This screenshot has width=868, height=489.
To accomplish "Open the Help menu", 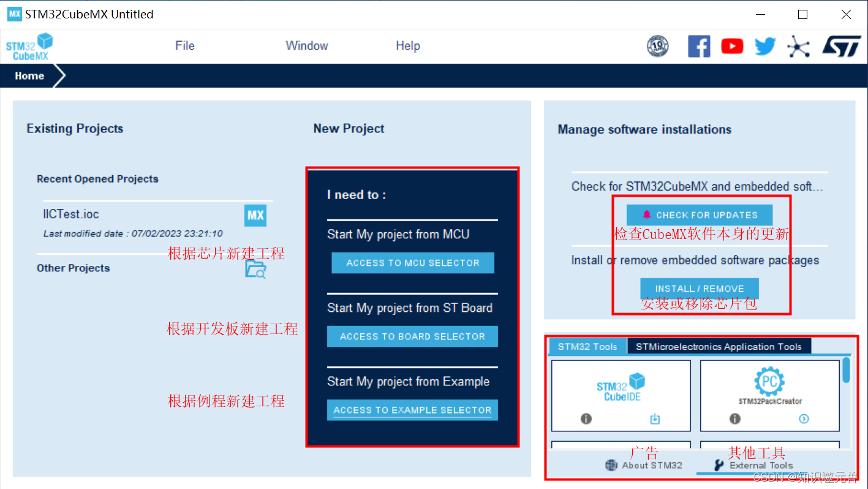I will (408, 46).
